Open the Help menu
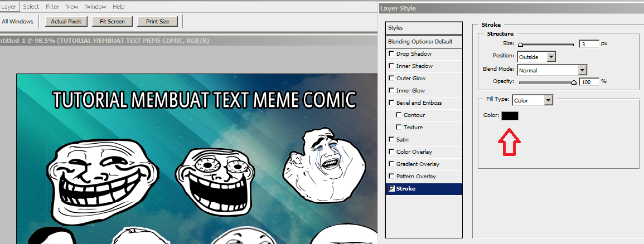Viewport: 644px width, 244px height. tap(119, 7)
